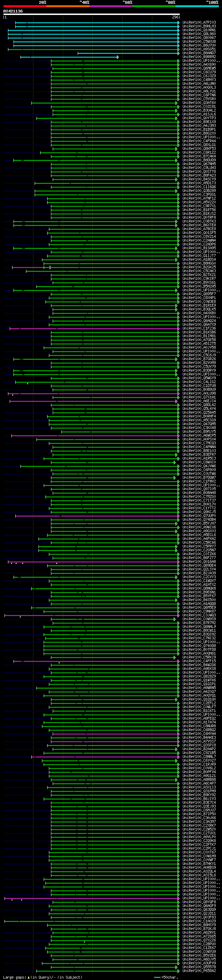Click the cyan ~100% legend segment

pyautogui.click(x=197, y=6)
